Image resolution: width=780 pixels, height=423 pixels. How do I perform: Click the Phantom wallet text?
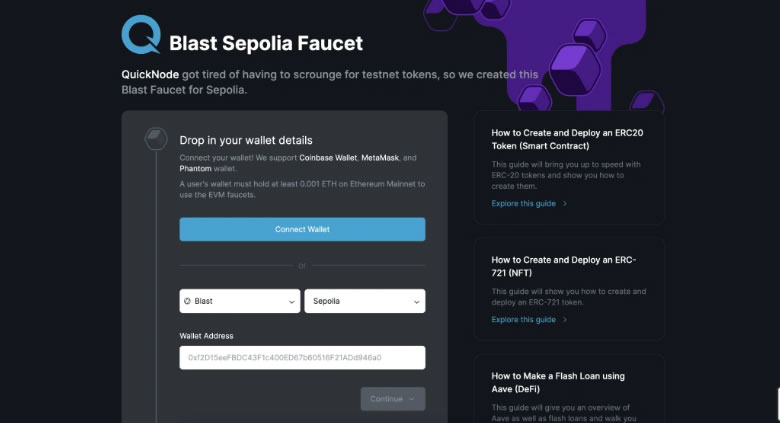(197, 169)
